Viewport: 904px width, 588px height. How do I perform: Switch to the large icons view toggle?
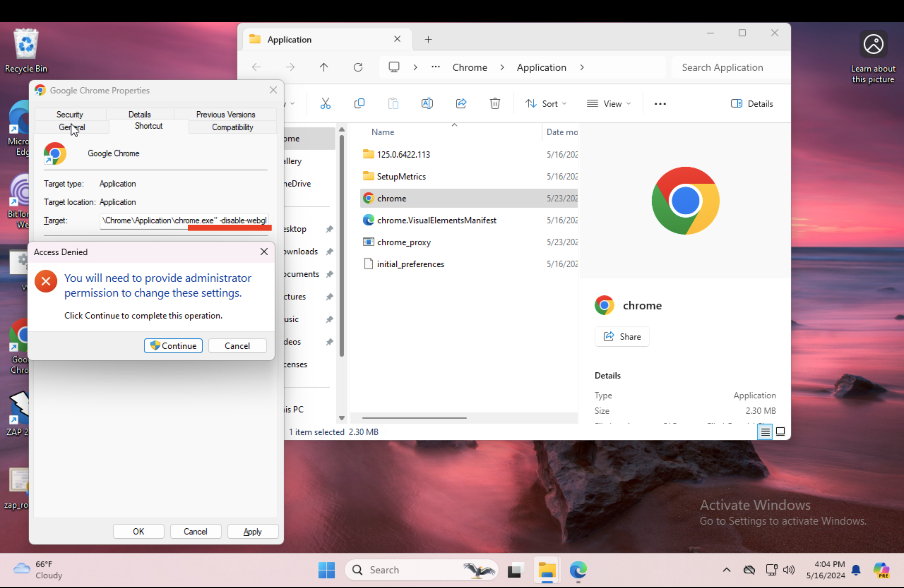pyautogui.click(x=780, y=431)
